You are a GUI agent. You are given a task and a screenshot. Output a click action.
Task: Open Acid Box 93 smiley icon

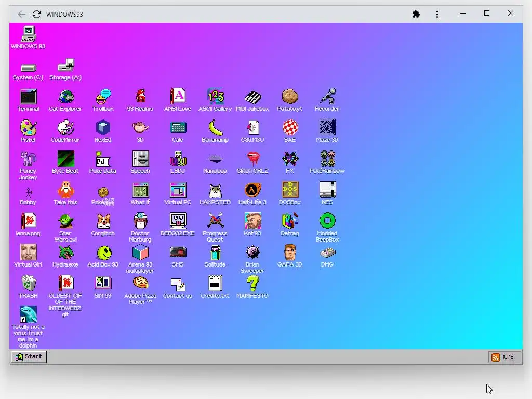click(103, 253)
